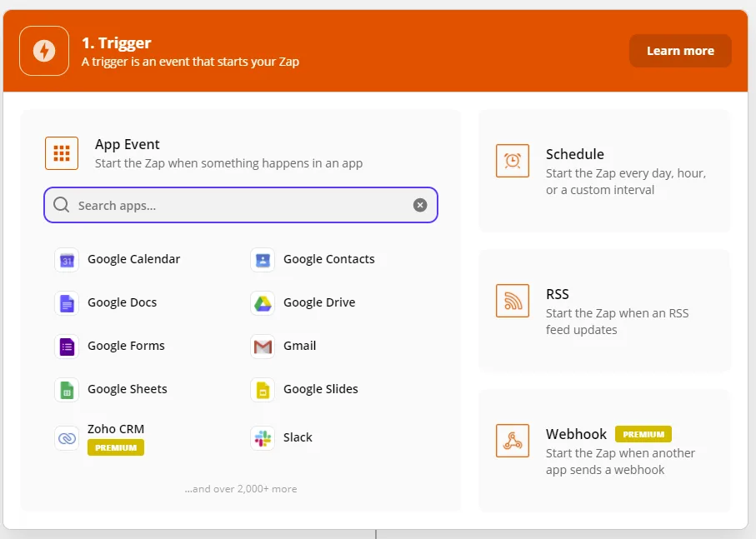Choose the Zoho CRM label
Screen dimensions: 756x539
116,429
